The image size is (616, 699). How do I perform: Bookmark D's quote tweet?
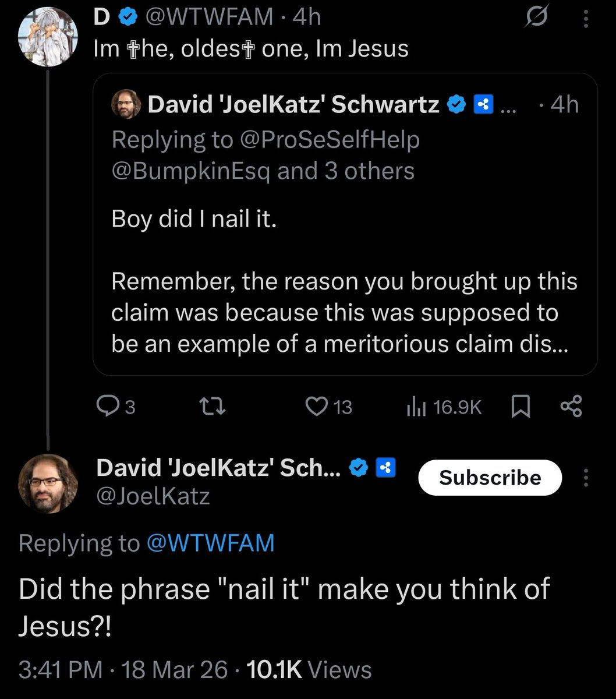(520, 407)
